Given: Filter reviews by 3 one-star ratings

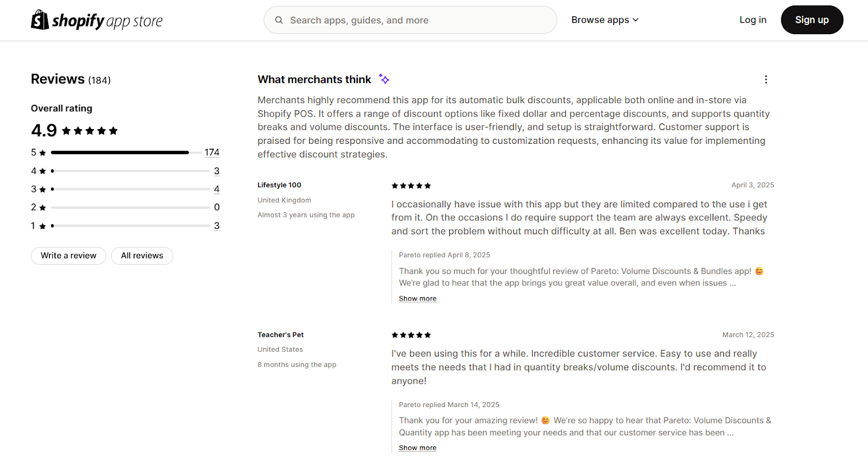Looking at the screenshot, I should pyautogui.click(x=216, y=226).
